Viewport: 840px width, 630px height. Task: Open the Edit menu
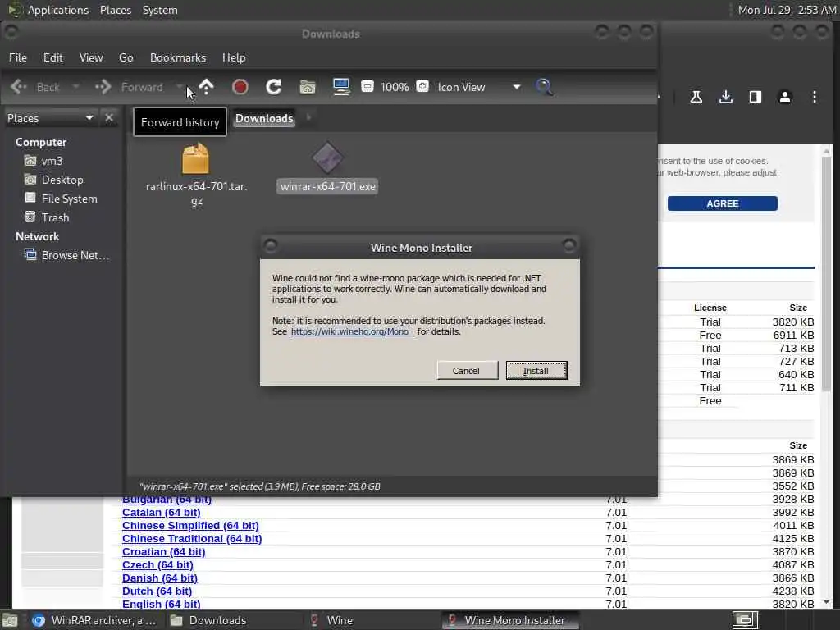[53, 57]
